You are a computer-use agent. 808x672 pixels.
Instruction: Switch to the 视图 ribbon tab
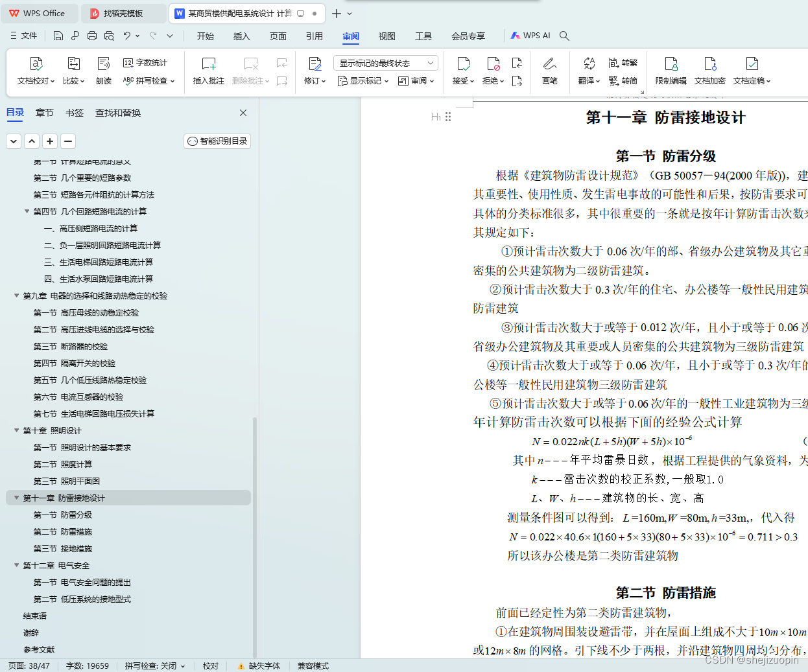[x=387, y=36]
